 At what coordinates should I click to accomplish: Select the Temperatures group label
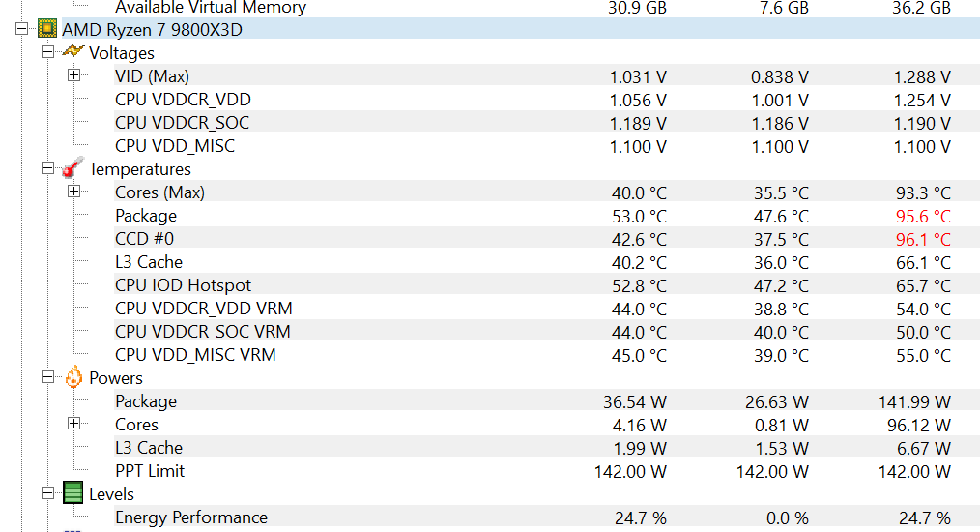[140, 169]
